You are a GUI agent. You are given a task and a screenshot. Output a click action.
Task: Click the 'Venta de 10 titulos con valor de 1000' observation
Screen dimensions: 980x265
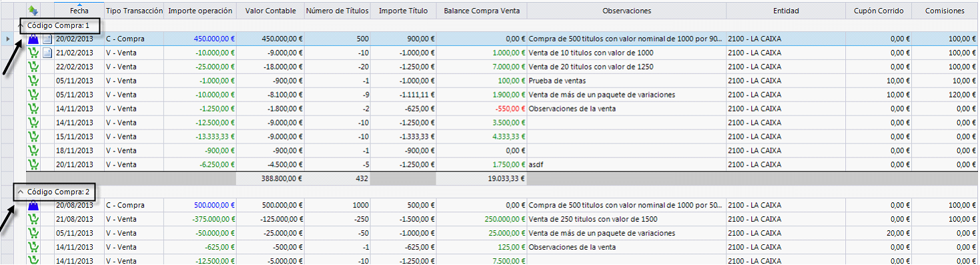626,53
